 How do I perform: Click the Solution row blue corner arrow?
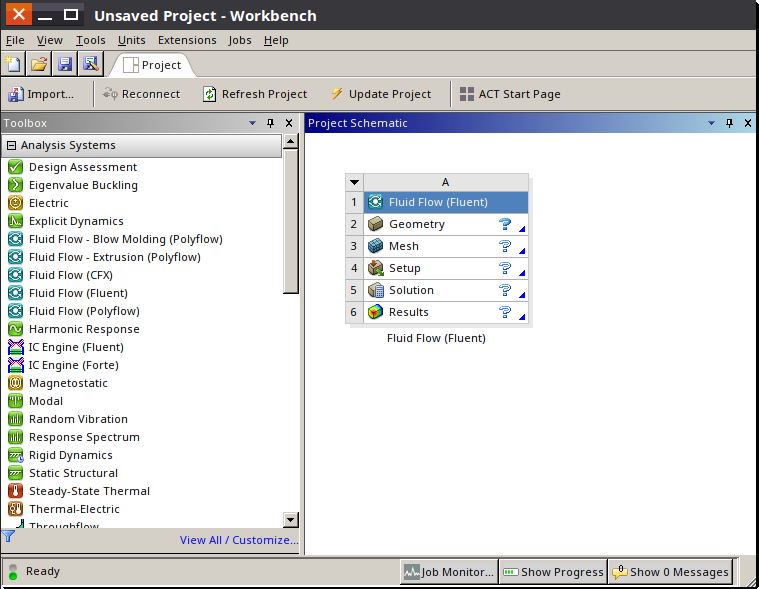click(x=522, y=295)
